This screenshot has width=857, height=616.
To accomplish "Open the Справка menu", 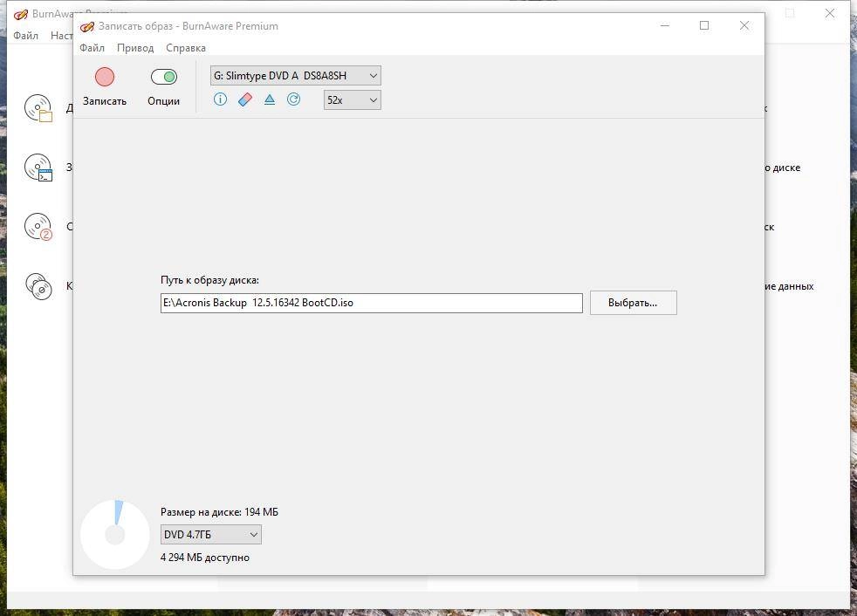I will (x=186, y=48).
